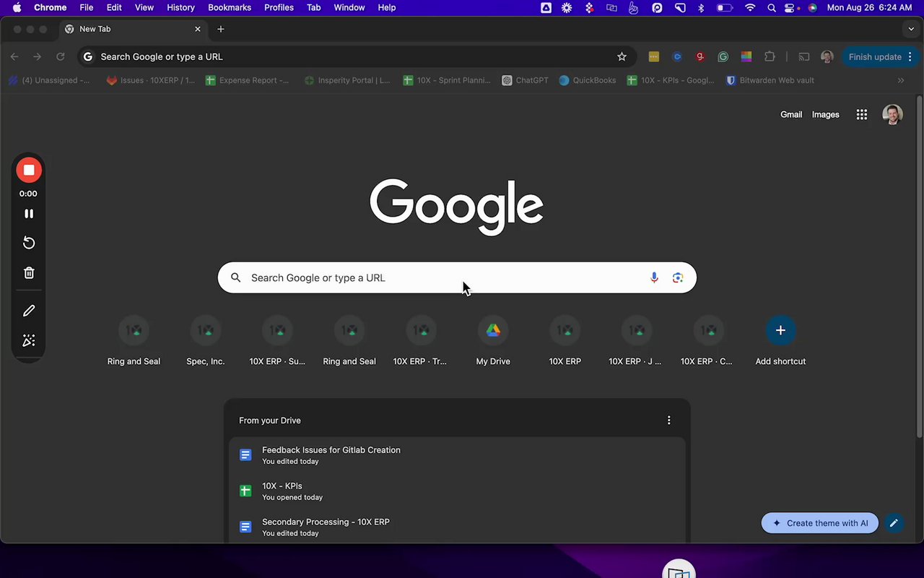Open the Spec, Inc. shortcut
The height and width of the screenshot is (578, 924).
pyautogui.click(x=206, y=341)
